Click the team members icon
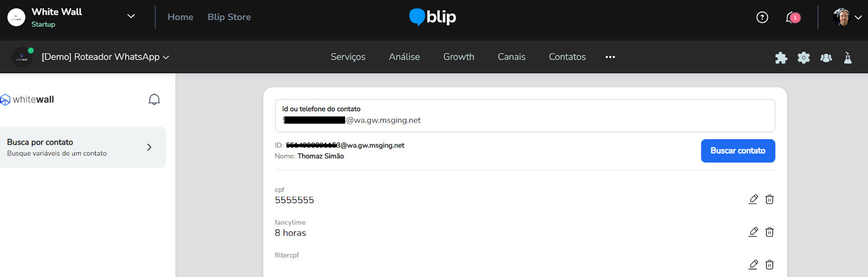The image size is (868, 277). click(826, 57)
